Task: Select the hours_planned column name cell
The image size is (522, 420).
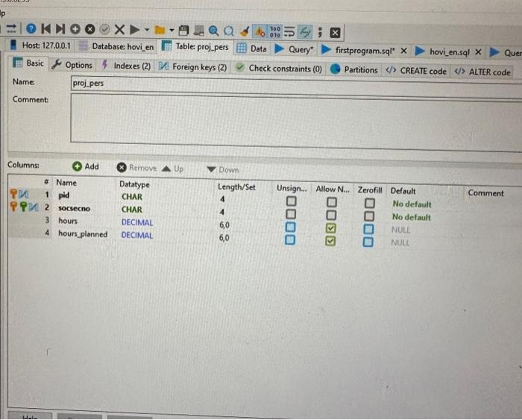Action: tap(83, 233)
